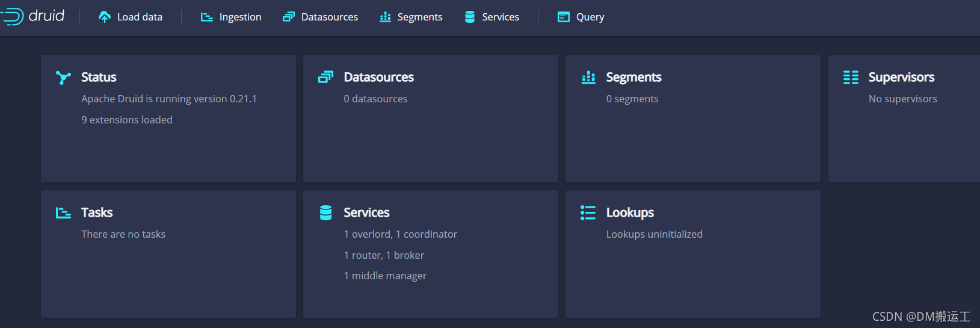Viewport: 980px width, 328px height.
Task: Open the Datasources card heading
Action: pyautogui.click(x=379, y=77)
